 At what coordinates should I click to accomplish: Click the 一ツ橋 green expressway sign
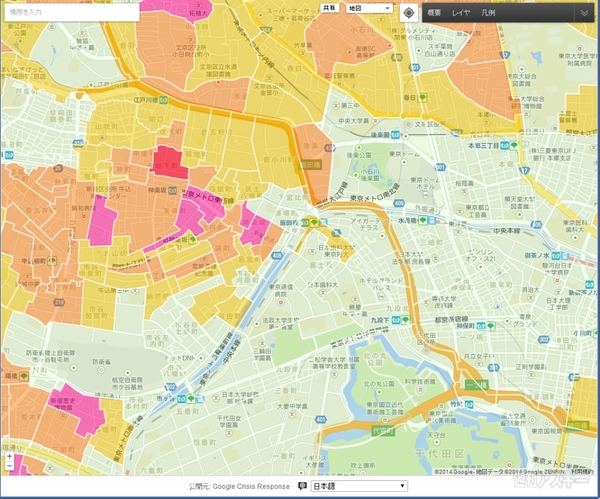pos(476,384)
